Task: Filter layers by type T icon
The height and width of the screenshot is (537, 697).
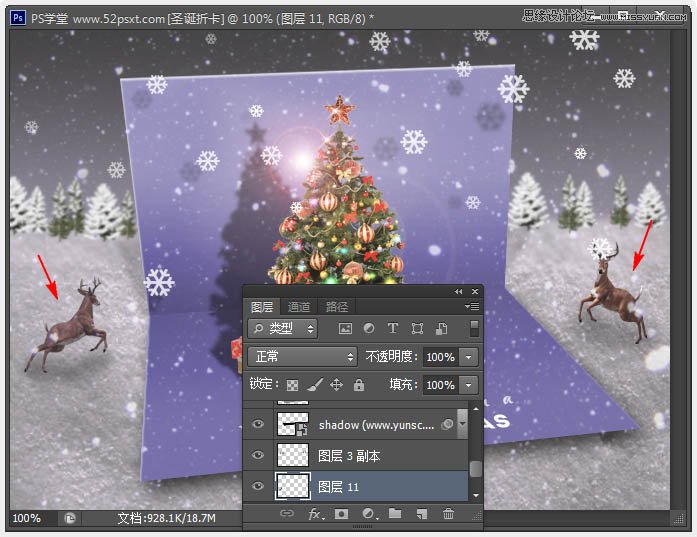Action: [393, 328]
